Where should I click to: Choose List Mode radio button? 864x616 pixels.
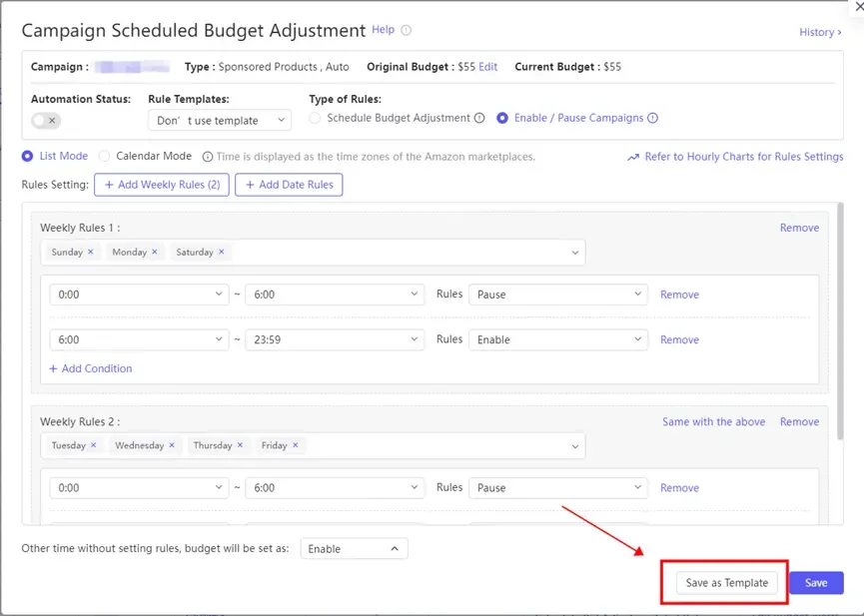[27, 156]
